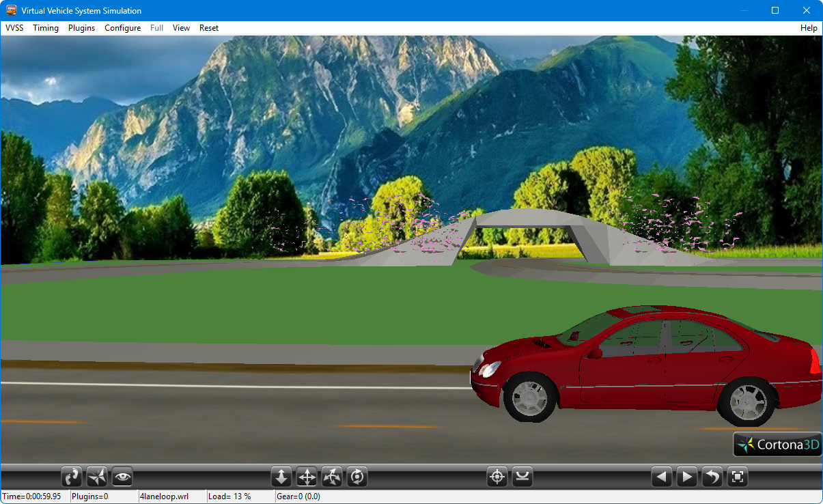Expand the Configure menu
Image resolution: width=823 pixels, height=504 pixels.
pyautogui.click(x=122, y=28)
